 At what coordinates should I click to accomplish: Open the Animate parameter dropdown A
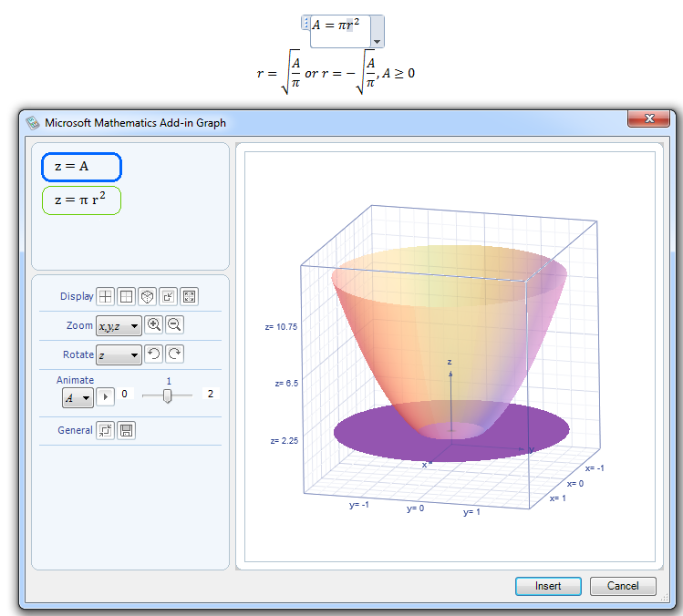pos(78,397)
